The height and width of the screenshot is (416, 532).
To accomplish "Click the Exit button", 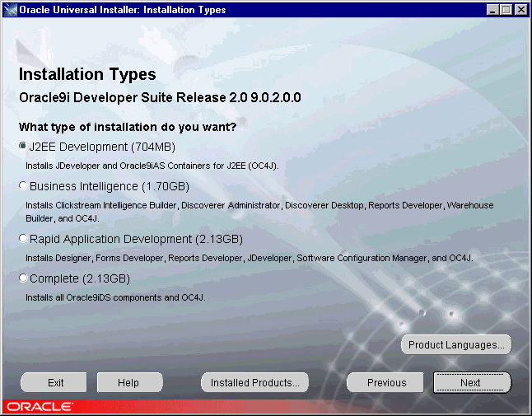I will [54, 382].
